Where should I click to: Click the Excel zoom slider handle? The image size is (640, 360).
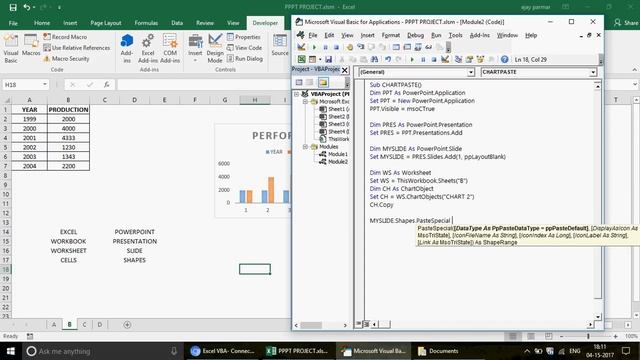[588, 336]
